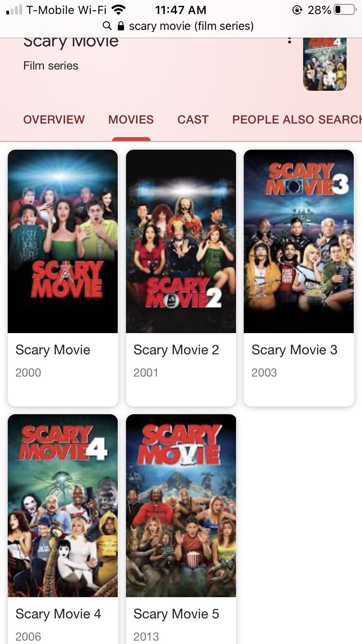
Task: Tap the Scary Movie 2 title text
Action: click(x=176, y=350)
